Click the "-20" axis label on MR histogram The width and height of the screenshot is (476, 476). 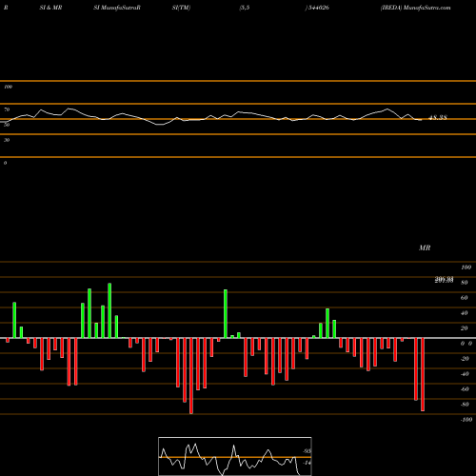pos(465,359)
